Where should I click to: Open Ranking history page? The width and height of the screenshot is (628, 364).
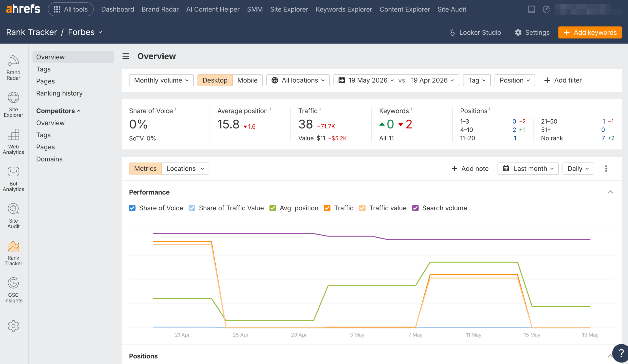(x=59, y=93)
